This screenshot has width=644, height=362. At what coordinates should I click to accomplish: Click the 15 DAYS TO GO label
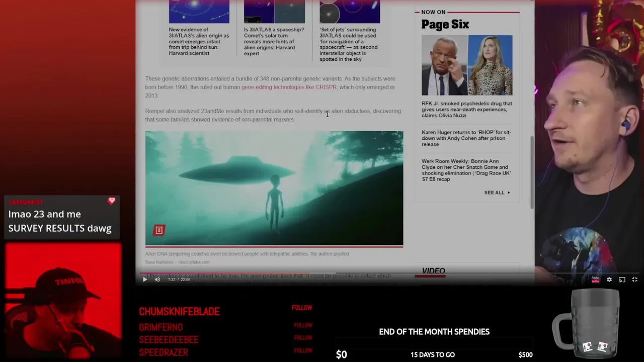point(433,354)
